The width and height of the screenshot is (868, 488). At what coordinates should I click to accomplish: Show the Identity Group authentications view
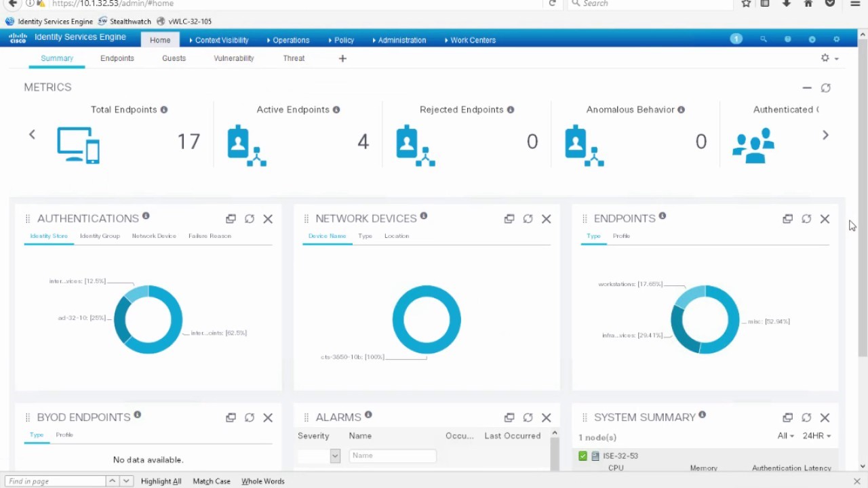(100, 236)
